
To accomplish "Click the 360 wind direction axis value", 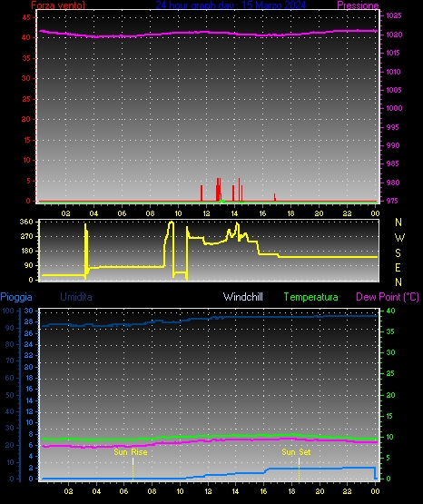I will point(26,222).
